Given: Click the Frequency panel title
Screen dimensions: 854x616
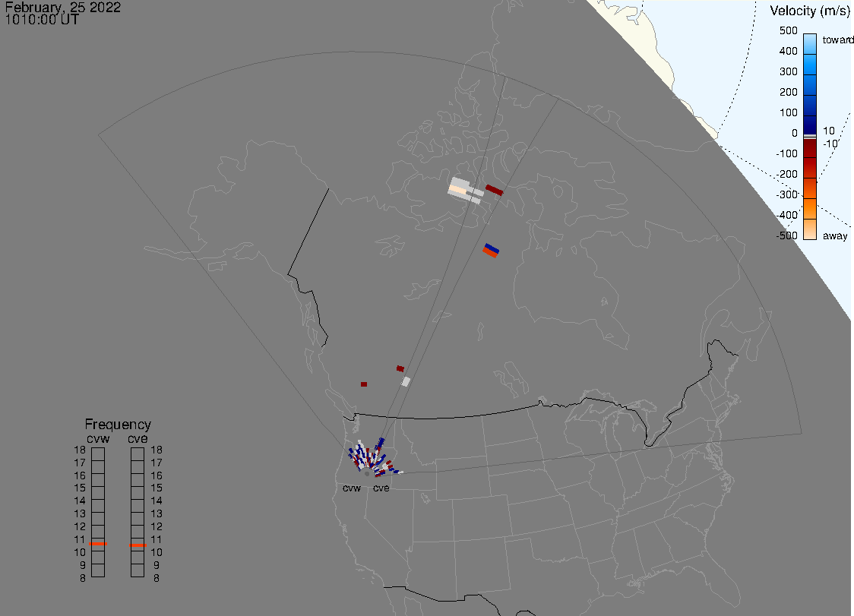Looking at the screenshot, I should tap(118, 425).
